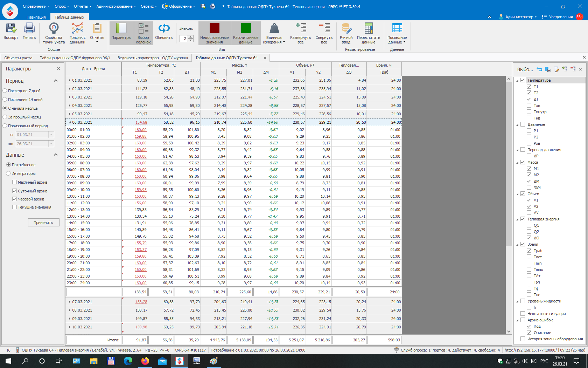This screenshot has width=588, height=368.
Task: Open Единицы измерения dropdown
Action: 274,33
